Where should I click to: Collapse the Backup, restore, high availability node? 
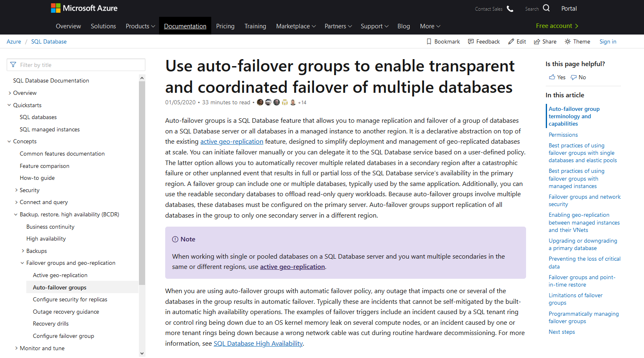tap(16, 214)
